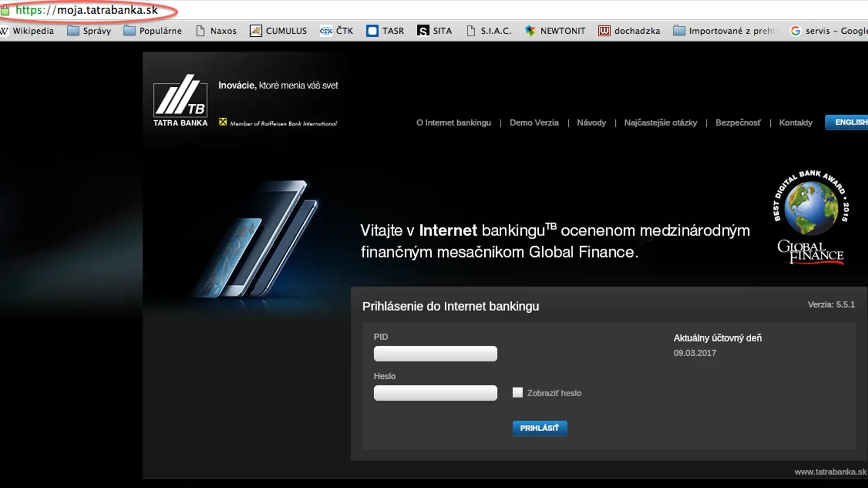
Task: Open the ČTK bookmark
Action: coord(336,31)
